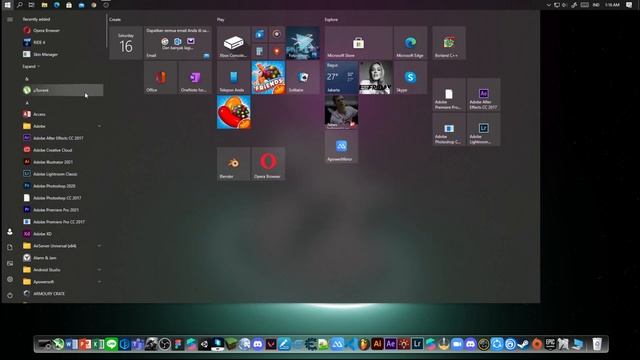Viewport: 640px width, 360px height.
Task: Open µTorrent from the app list
Action: tap(62, 90)
